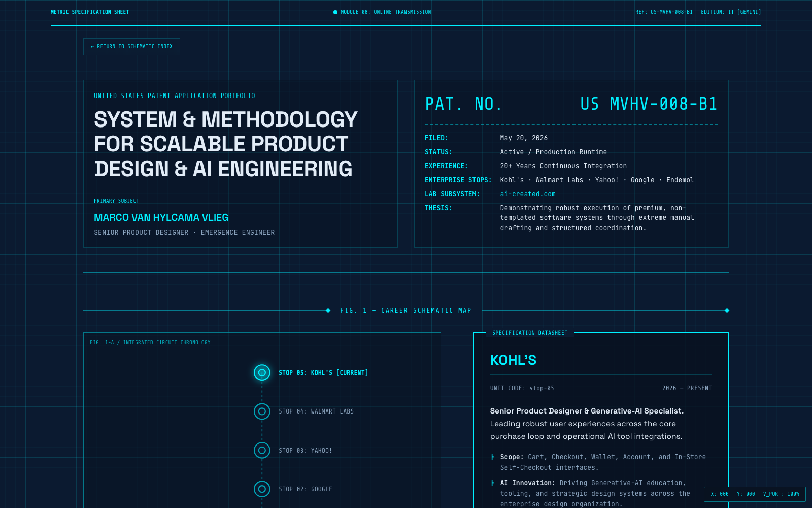Select Stop 03 Yahoo! node circle

coord(262,450)
